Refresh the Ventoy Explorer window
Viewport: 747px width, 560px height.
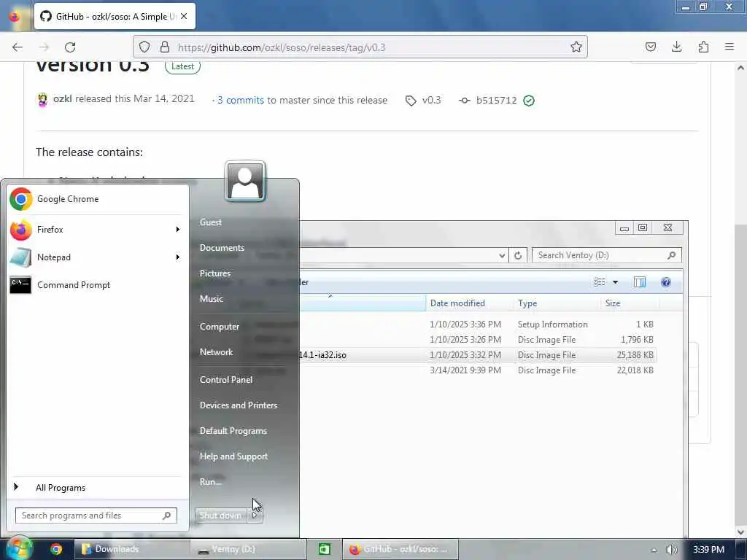pos(518,255)
